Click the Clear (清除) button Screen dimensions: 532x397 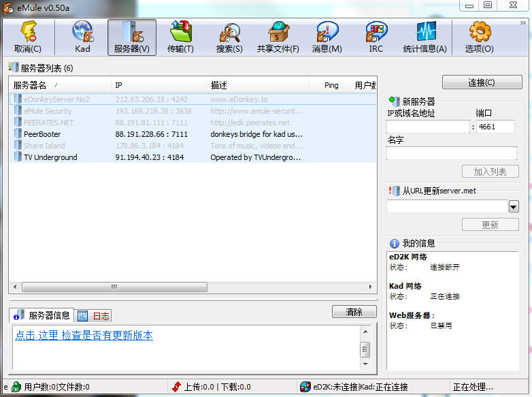354,312
